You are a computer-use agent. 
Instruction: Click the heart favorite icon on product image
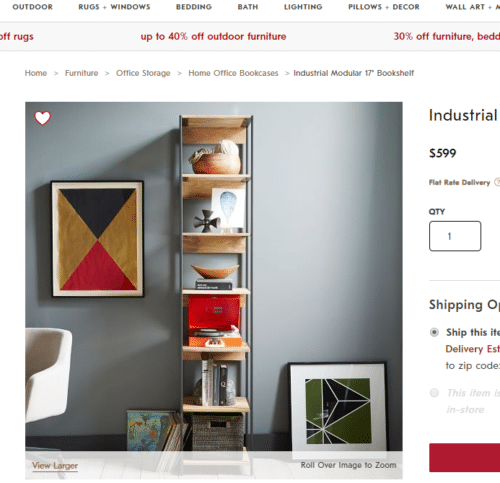coord(42,118)
